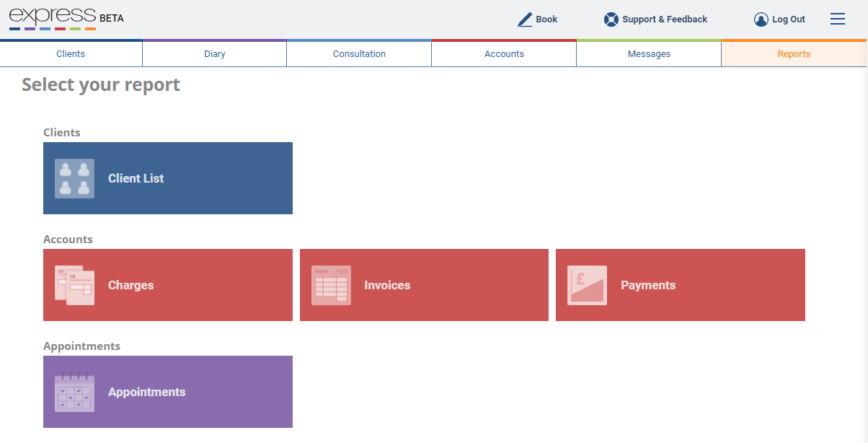
Task: Click the 'Select your report' heading
Action: [x=101, y=85]
